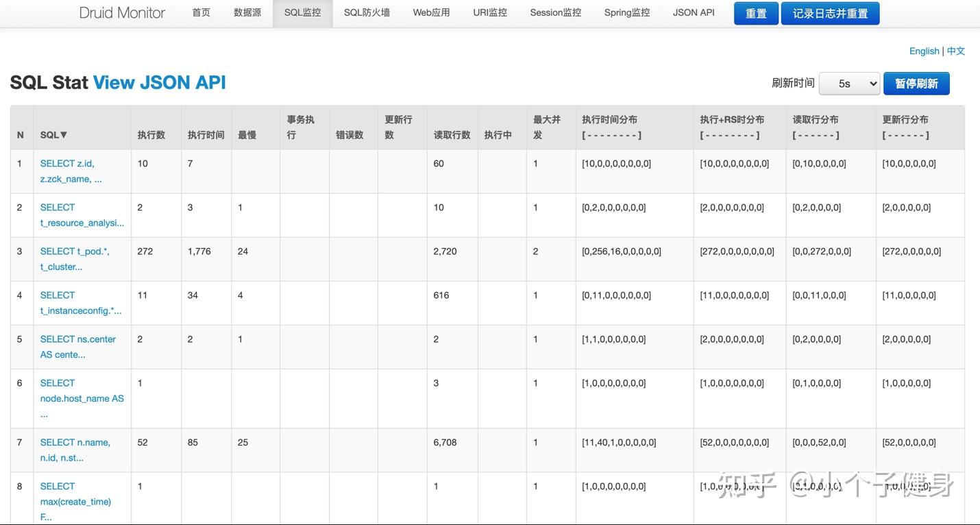Open the Druid Monitor brand link
Image resolution: width=980 pixels, height=525 pixels.
click(x=122, y=12)
